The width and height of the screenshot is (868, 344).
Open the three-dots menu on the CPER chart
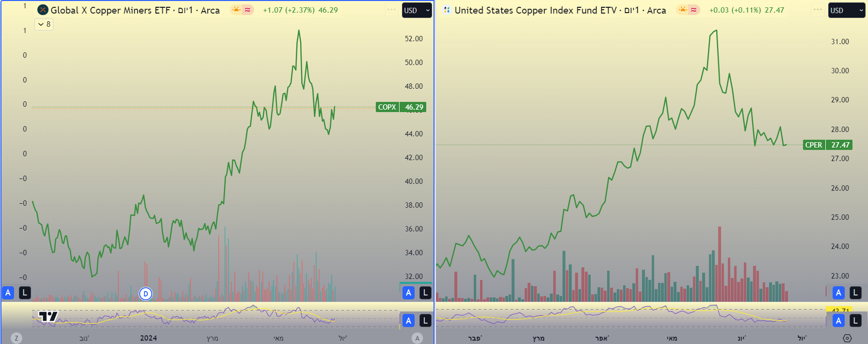[x=818, y=10]
